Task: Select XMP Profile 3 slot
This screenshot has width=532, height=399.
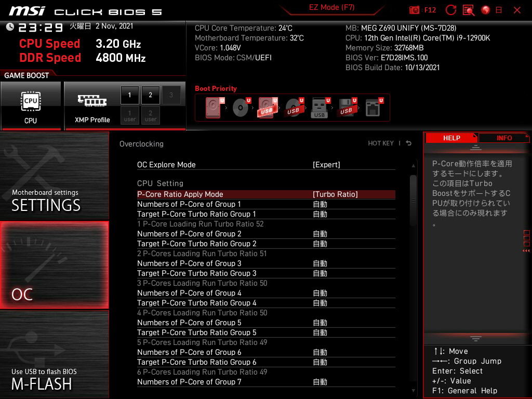Action: click(x=171, y=95)
